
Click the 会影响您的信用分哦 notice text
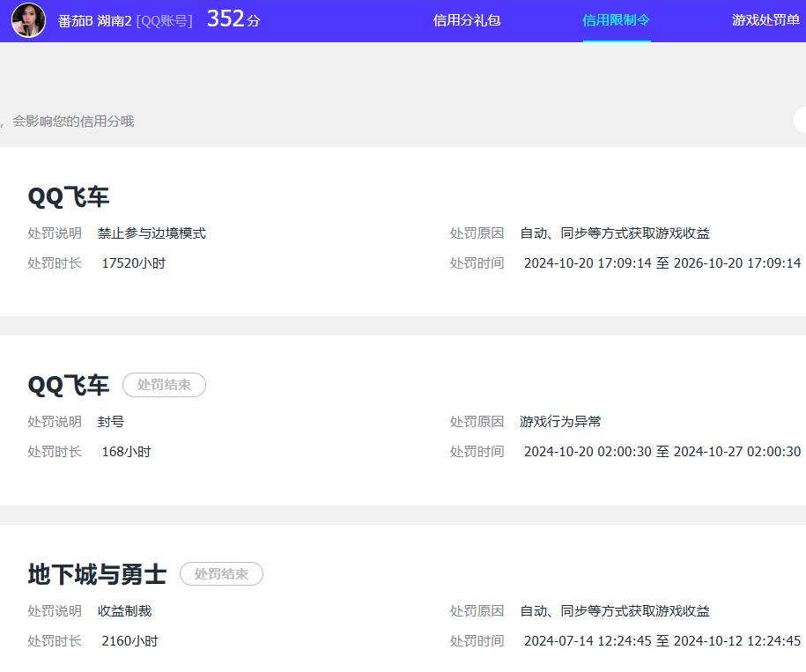[x=73, y=122]
